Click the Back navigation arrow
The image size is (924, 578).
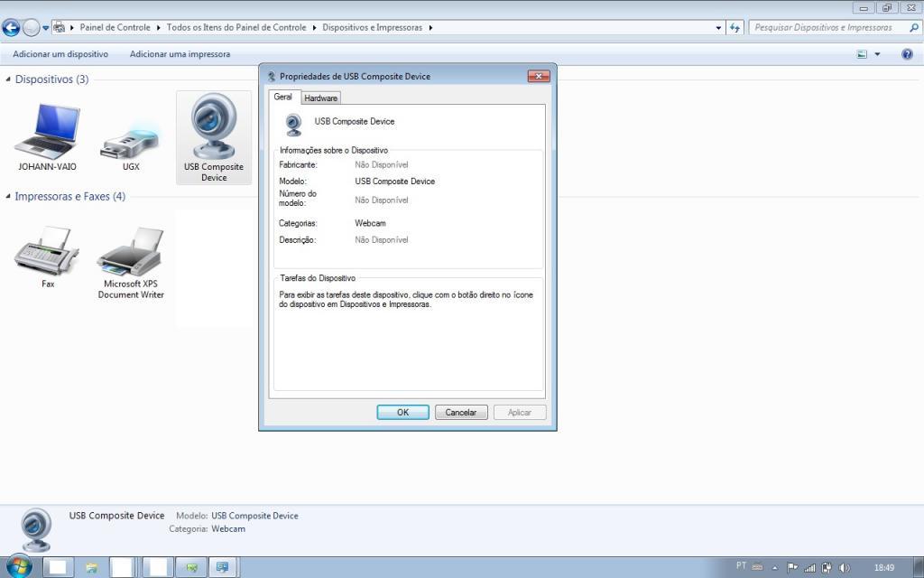[11, 27]
